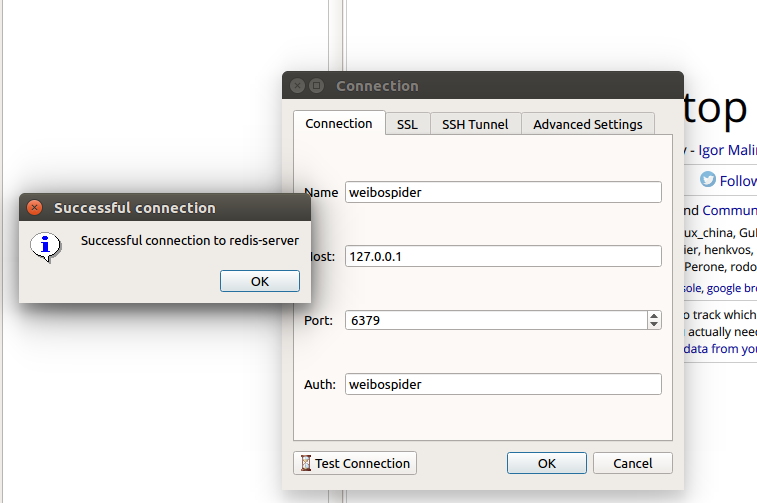Image resolution: width=757 pixels, height=503 pixels.
Task: Cancel the Connection dialog
Action: pyautogui.click(x=632, y=463)
